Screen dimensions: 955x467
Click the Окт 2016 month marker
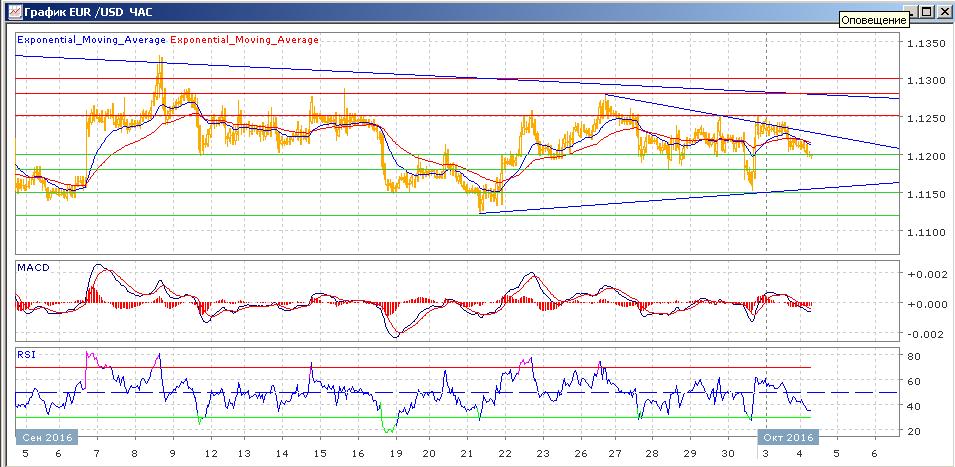coord(788,437)
